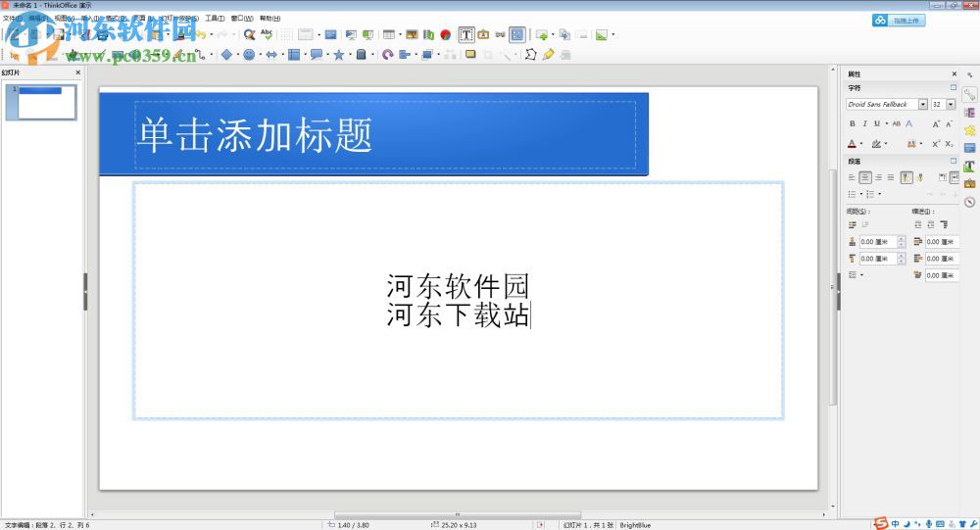The width and height of the screenshot is (980, 530).
Task: Select the block arrows shape tool
Action: click(271, 55)
